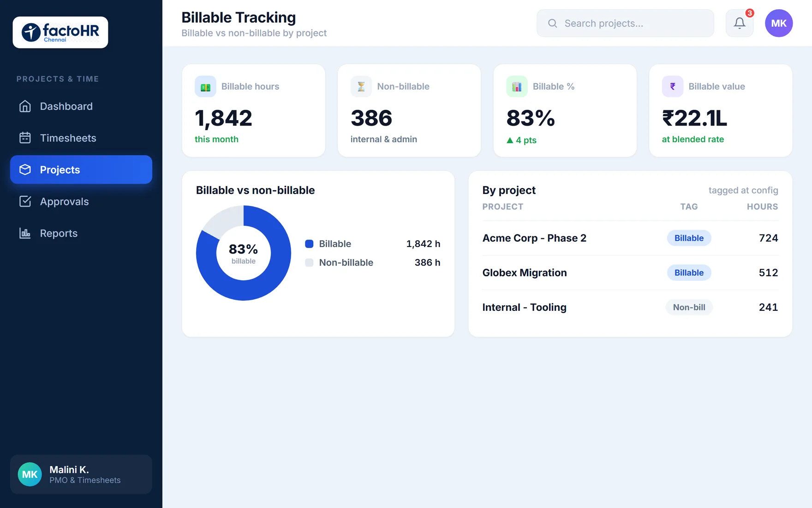Click the 512 hours value
The image size is (812, 508).
(x=768, y=272)
